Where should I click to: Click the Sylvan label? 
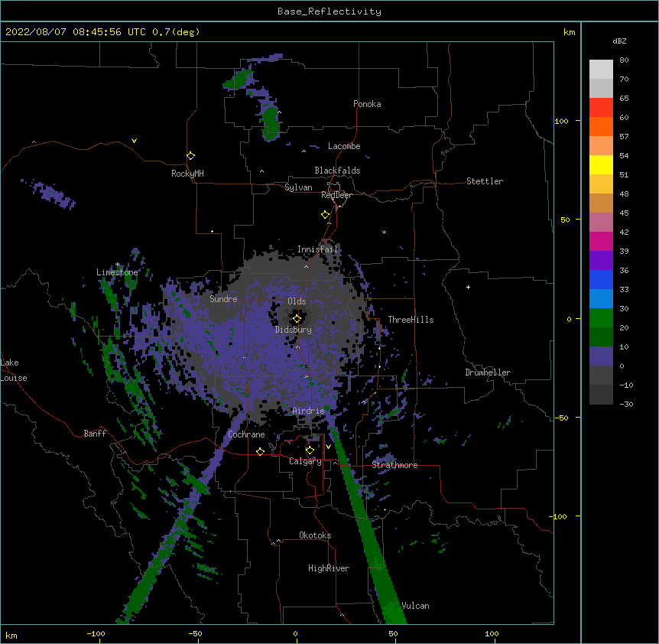point(298,187)
